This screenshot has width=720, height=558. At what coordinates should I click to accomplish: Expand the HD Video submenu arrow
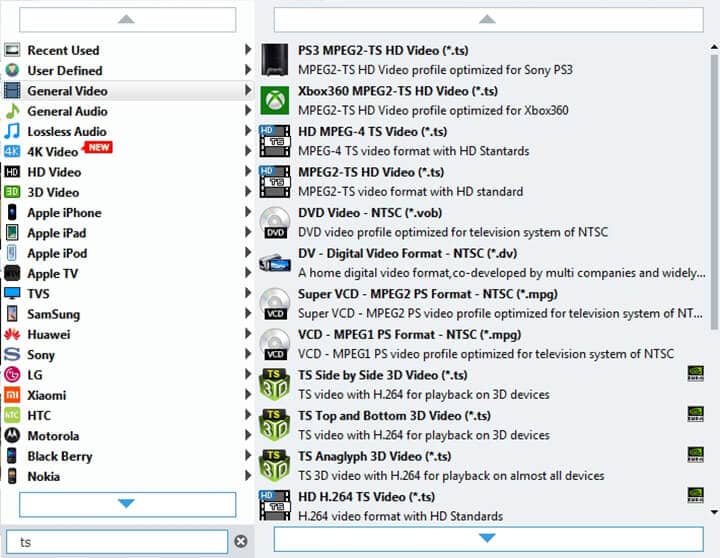(x=248, y=171)
